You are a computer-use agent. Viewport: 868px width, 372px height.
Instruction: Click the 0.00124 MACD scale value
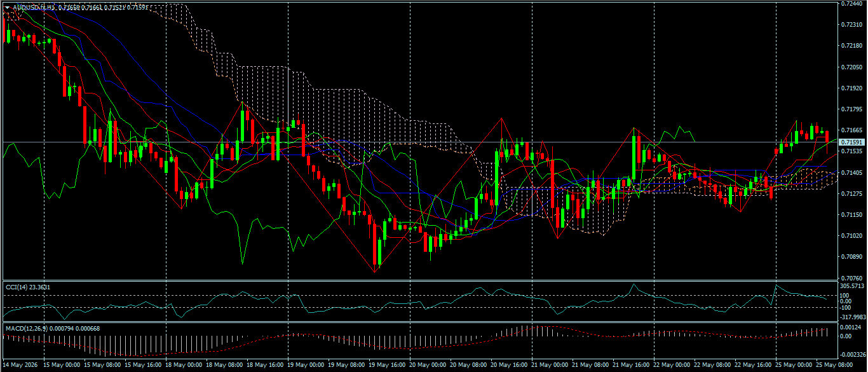[x=851, y=327]
